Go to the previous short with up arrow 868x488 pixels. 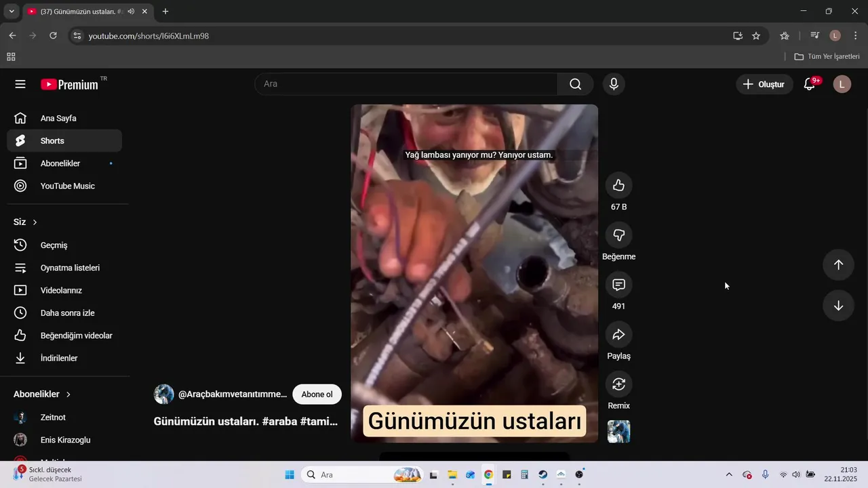[x=838, y=265]
